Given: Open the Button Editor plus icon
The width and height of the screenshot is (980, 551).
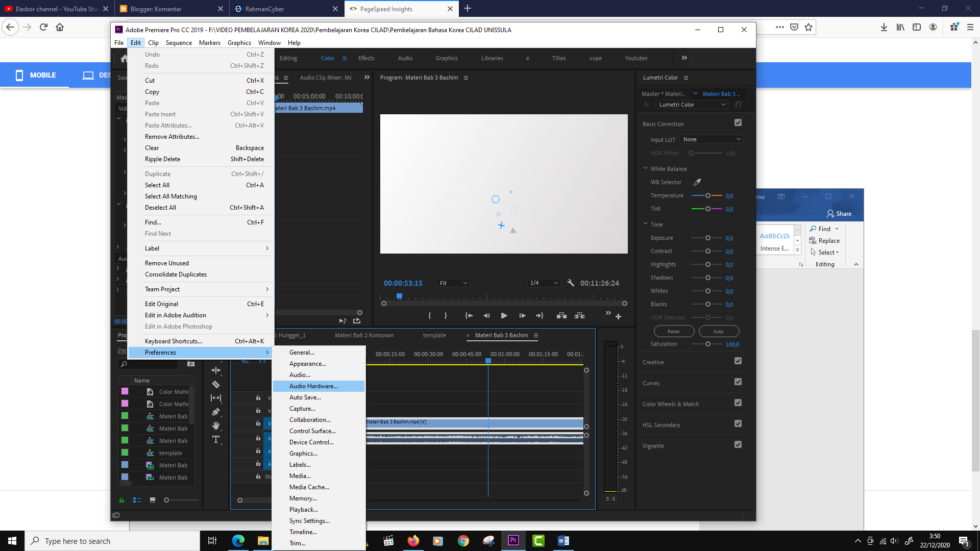Looking at the screenshot, I should click(618, 317).
